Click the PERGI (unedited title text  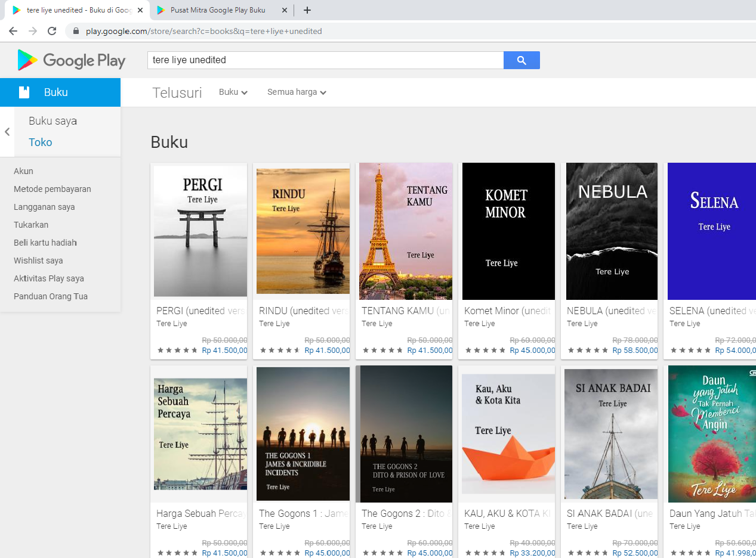[x=201, y=311]
